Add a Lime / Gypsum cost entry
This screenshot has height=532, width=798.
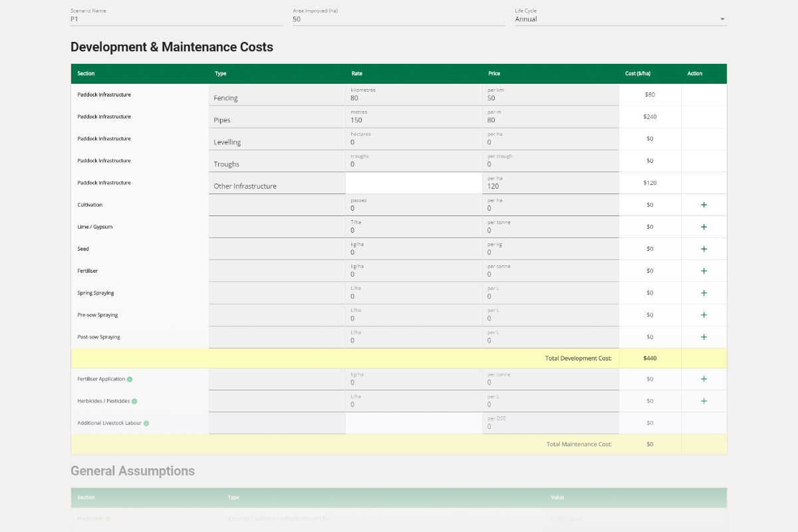704,226
